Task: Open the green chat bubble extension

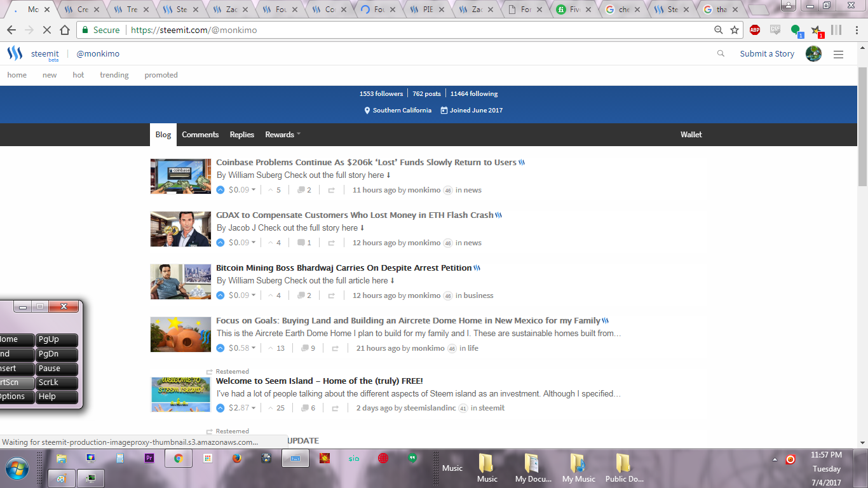Action: 796,30
